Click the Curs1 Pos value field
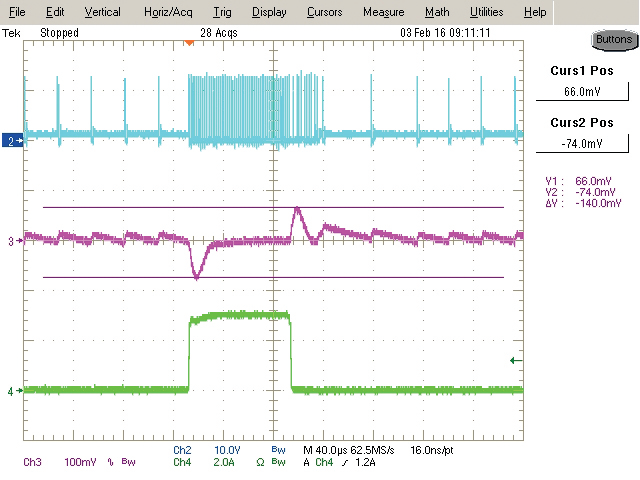Screen dimensions: 640x480 click(583, 91)
